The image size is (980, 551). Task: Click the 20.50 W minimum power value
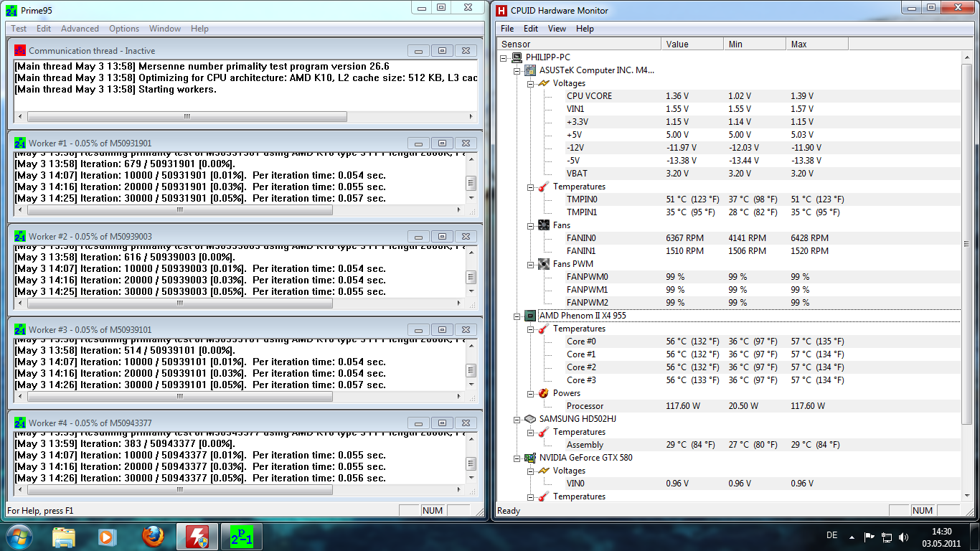click(744, 406)
